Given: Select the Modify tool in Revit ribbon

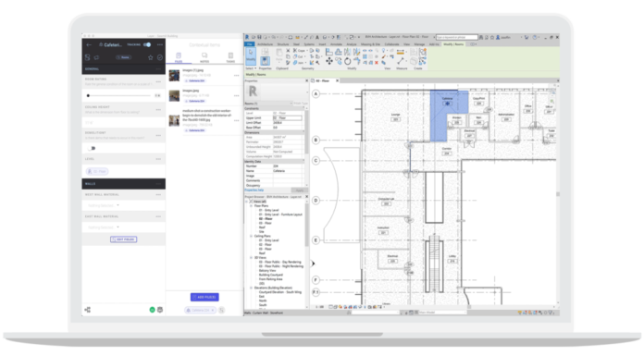Looking at the screenshot, I should pyautogui.click(x=251, y=56).
